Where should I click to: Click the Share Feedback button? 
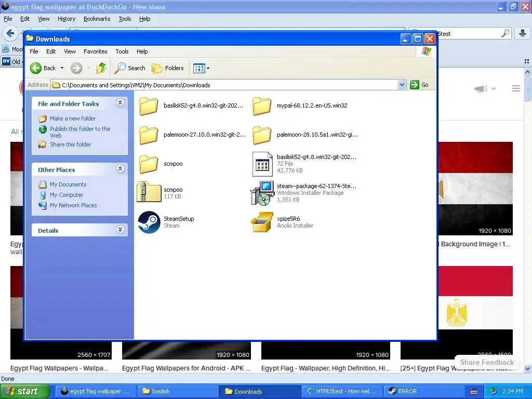[487, 362]
